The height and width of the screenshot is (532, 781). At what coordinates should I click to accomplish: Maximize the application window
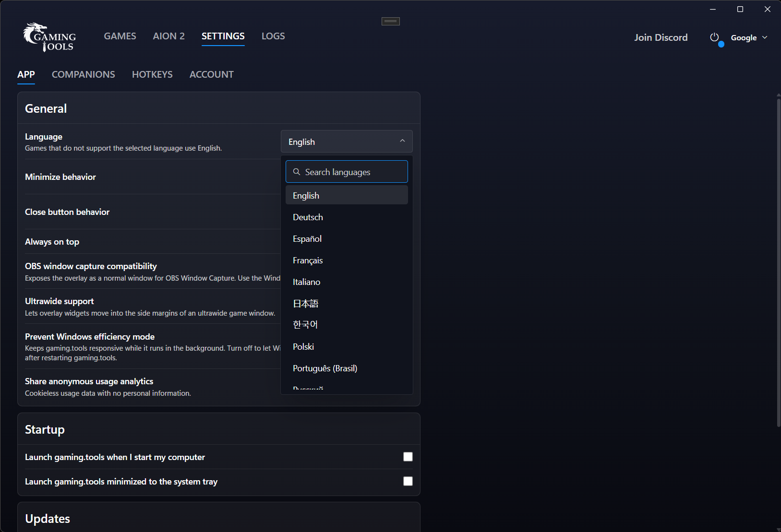click(x=740, y=9)
